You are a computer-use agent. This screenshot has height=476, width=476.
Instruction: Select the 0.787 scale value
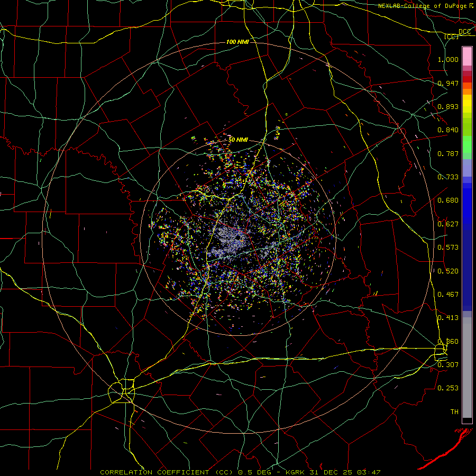pos(448,153)
